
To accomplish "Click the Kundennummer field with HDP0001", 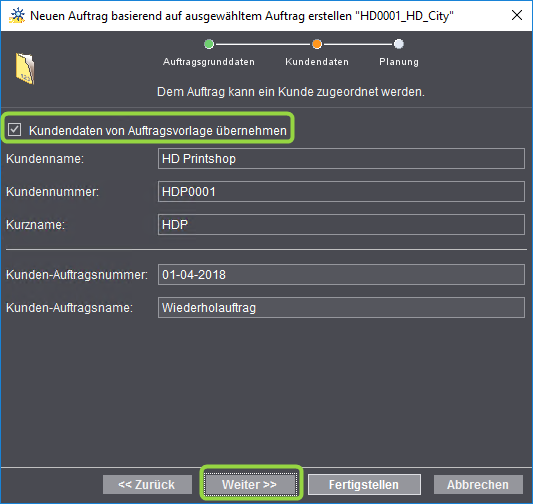I will tap(341, 191).
